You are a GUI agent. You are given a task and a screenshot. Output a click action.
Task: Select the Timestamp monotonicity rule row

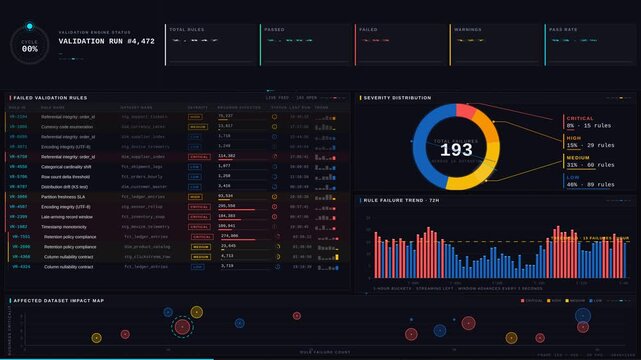pyautogui.click(x=177, y=227)
